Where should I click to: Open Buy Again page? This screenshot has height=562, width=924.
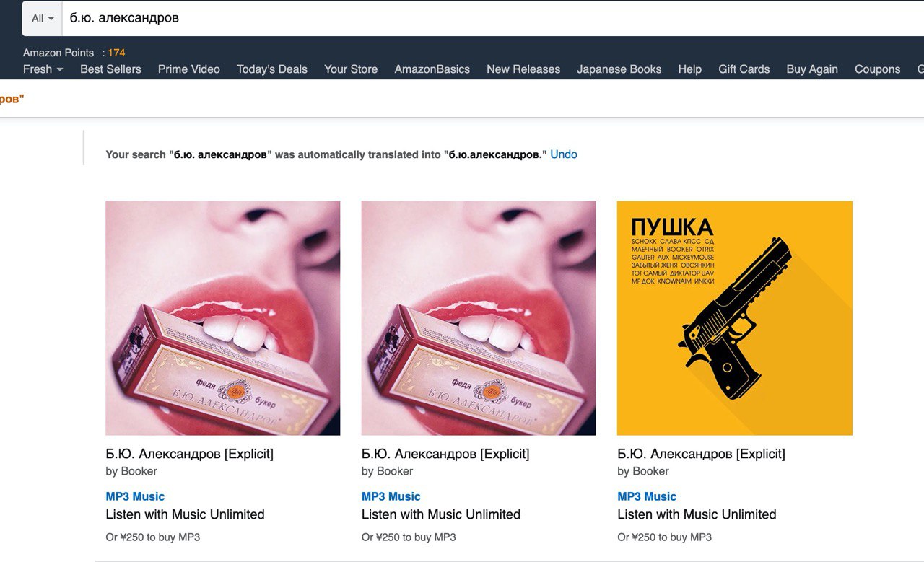pos(812,69)
